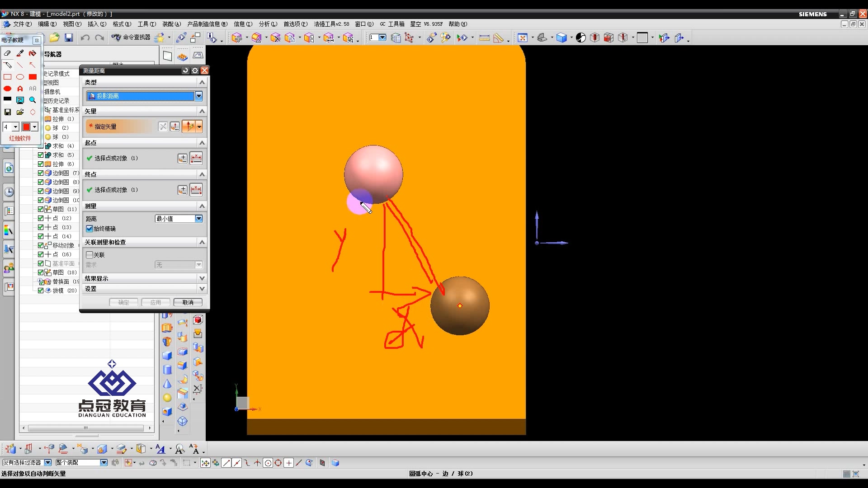This screenshot has height=488, width=868.
Task: Expand the 结果显示 section
Action: click(202, 278)
